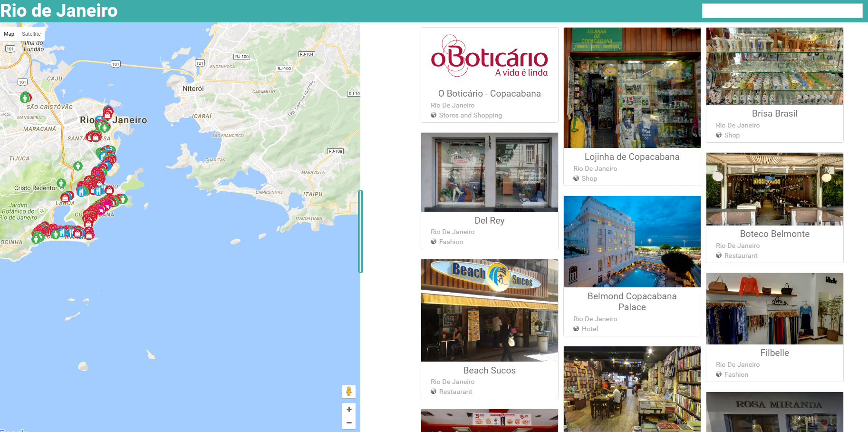Click the map scrollbar handle
Screen dimensions: 868x432
pyautogui.click(x=361, y=231)
